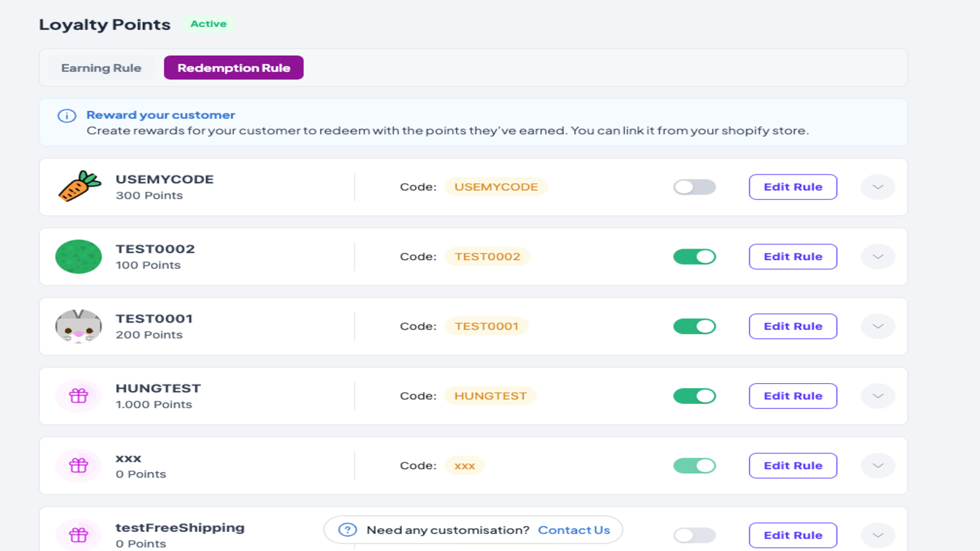Follow the Contact Us link
This screenshot has height=551, width=980.
(574, 530)
